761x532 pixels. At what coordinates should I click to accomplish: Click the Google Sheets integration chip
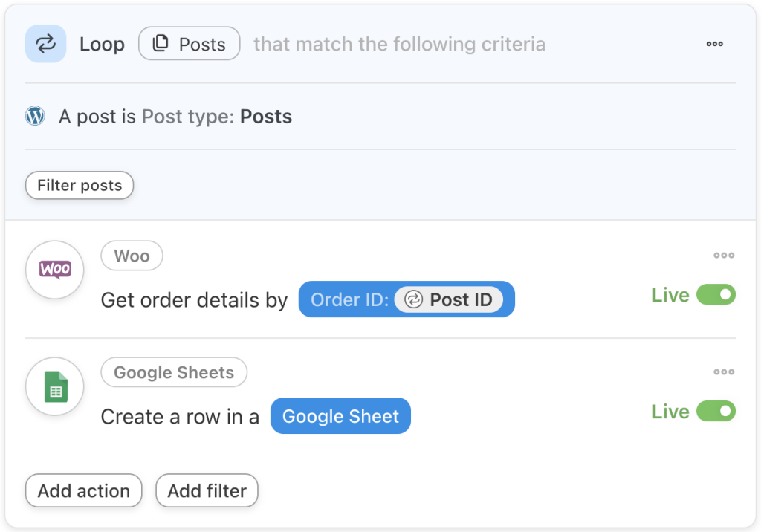173,372
